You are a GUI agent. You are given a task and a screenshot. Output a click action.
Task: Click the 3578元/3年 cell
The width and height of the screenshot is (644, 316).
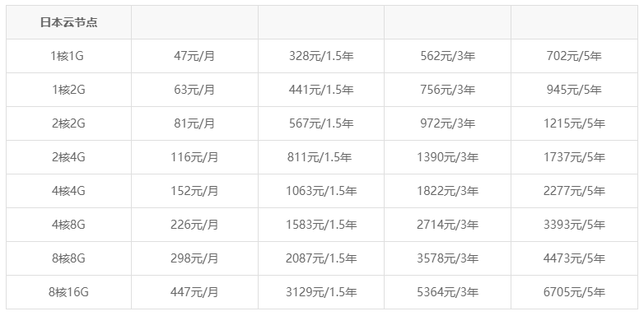(x=448, y=258)
